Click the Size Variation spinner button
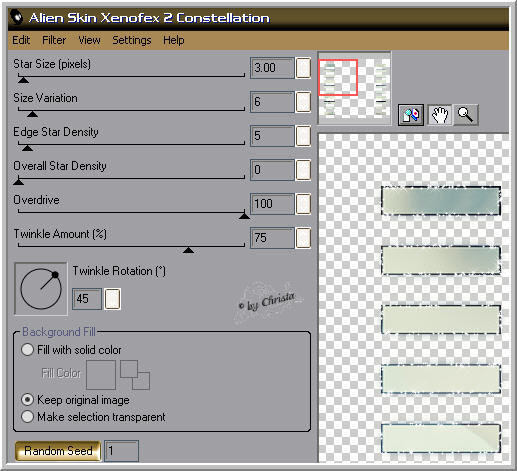The image size is (517, 471). tap(303, 102)
